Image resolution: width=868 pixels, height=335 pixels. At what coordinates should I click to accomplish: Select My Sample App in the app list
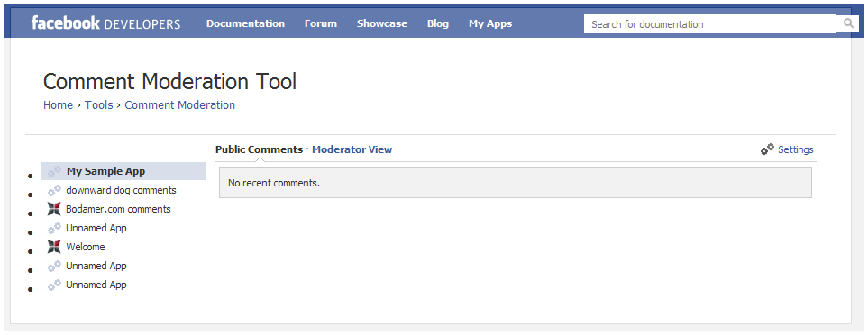123,171
